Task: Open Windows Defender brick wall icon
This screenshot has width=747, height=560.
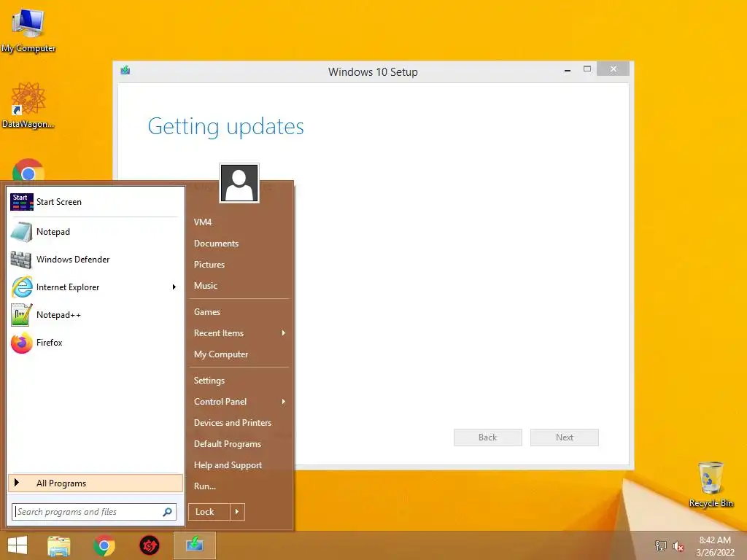Action: (x=21, y=260)
